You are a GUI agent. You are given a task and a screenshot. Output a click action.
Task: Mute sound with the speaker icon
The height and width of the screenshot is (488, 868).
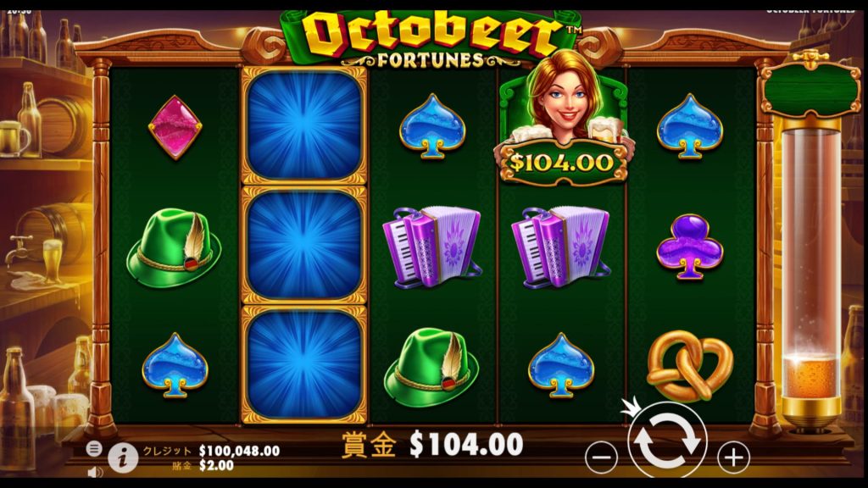[x=95, y=472]
